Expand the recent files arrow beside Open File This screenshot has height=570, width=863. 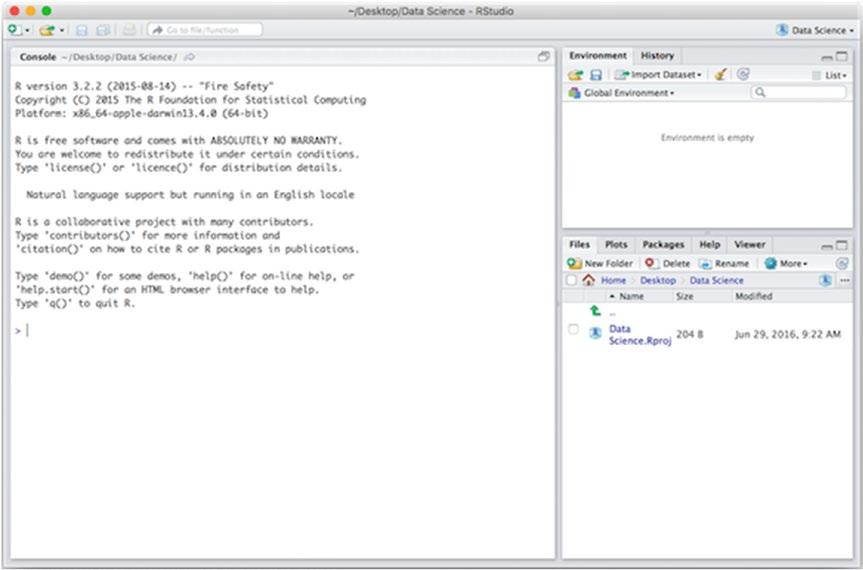62,30
